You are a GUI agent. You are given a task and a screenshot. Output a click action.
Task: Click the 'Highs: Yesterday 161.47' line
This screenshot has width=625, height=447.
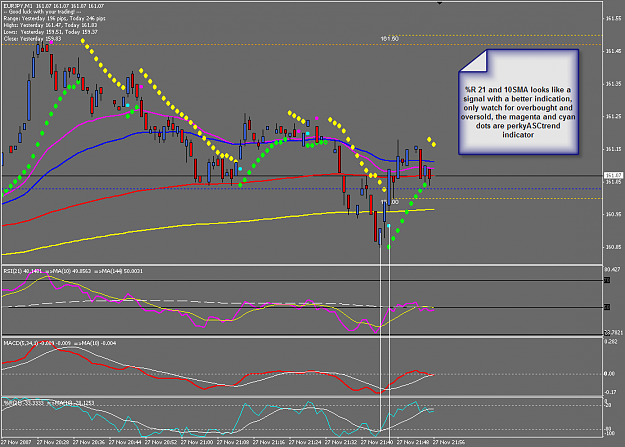(50, 25)
